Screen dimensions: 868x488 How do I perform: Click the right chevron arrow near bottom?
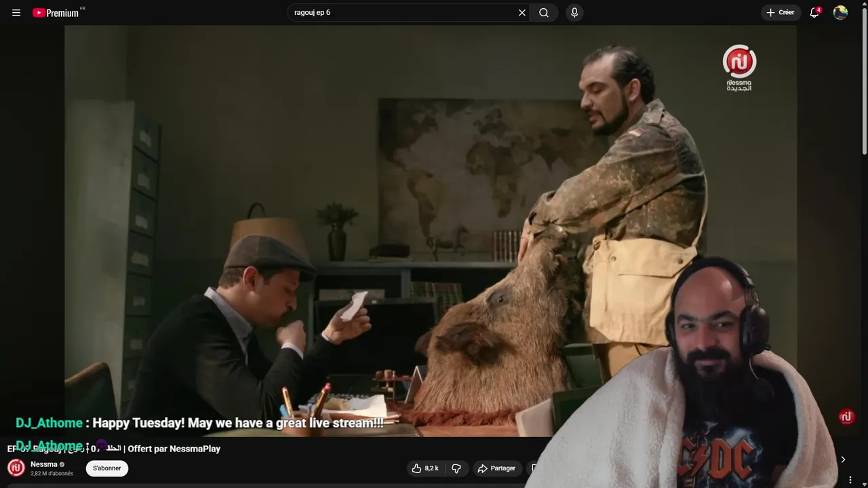(843, 460)
